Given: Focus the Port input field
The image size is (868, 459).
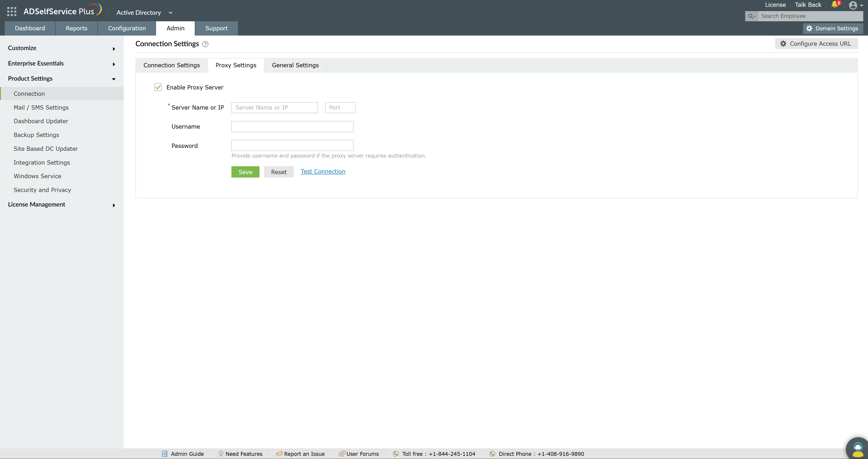Looking at the screenshot, I should (x=340, y=108).
